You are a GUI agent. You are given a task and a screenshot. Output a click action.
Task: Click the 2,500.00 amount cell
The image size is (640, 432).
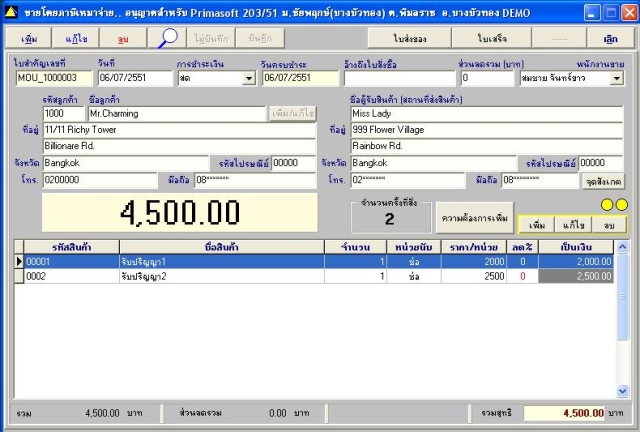click(x=576, y=276)
